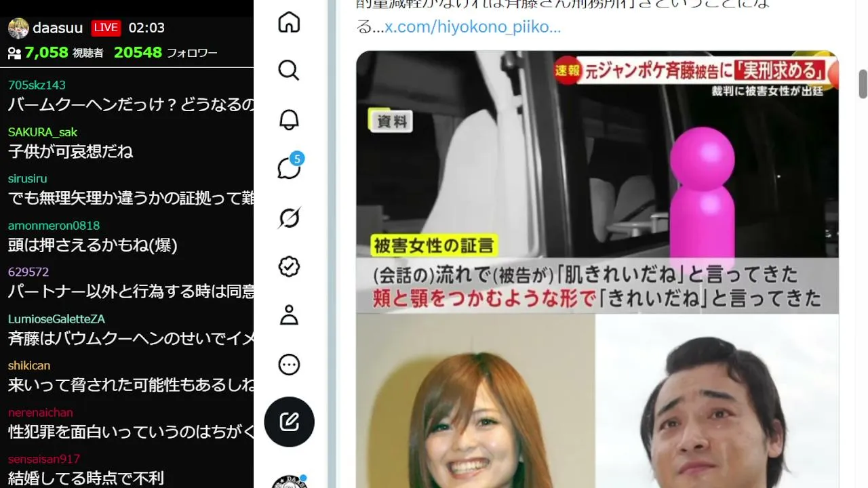
Task: Click chat message starting パートナー以外と行為する
Action: pyautogui.click(x=131, y=292)
